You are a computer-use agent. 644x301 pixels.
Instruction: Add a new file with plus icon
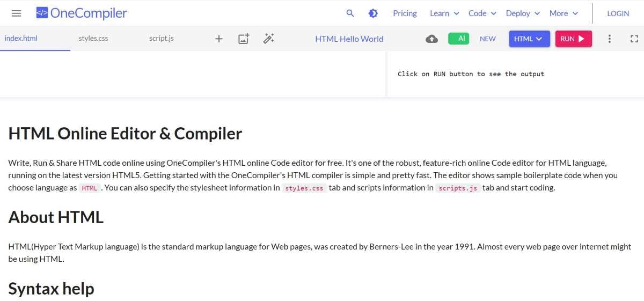click(219, 39)
